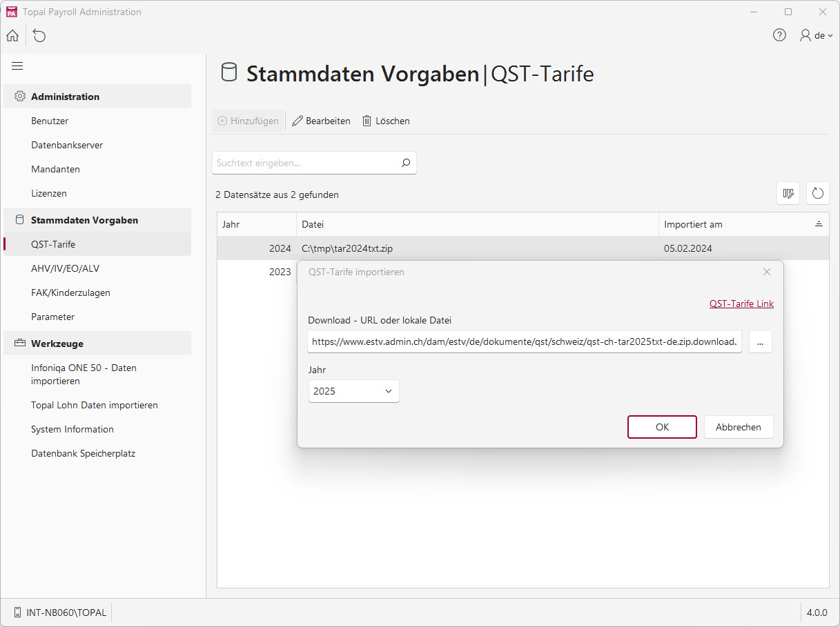This screenshot has height=627, width=840.
Task: Maximize the Topal Payroll Administration window
Action: [x=788, y=12]
